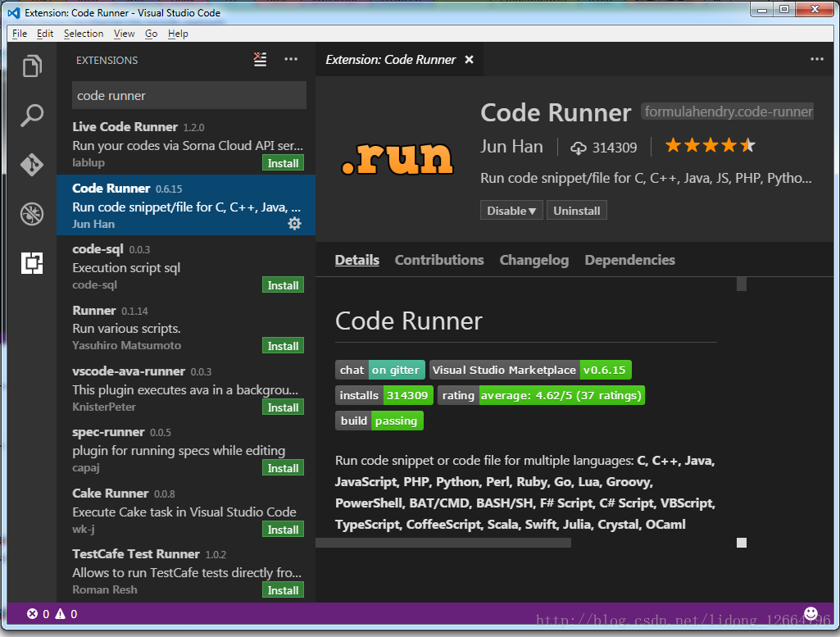840x637 pixels.
Task: Click the horizontal scrollbar in details pane
Action: pyautogui.click(x=443, y=543)
